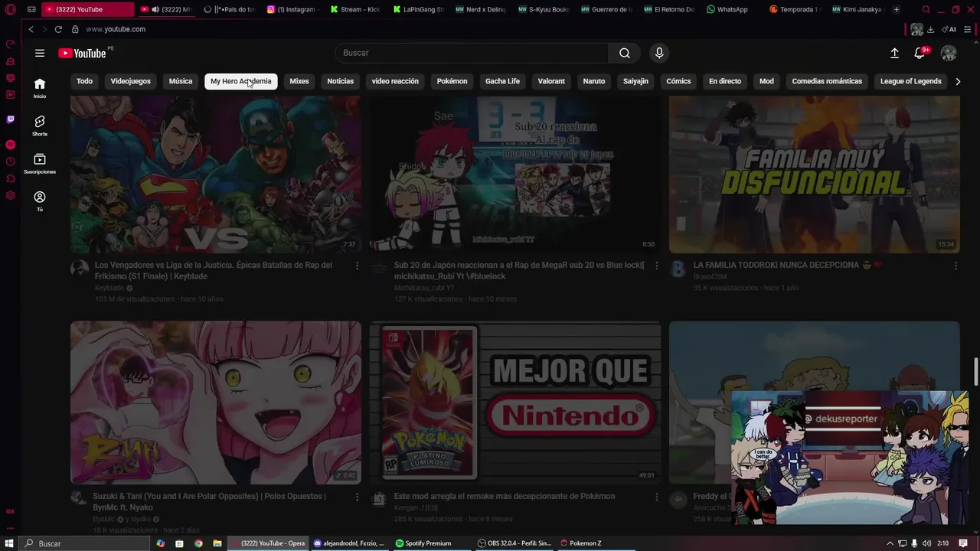Open the upload video icon
This screenshot has height=551, width=980.
tap(894, 53)
